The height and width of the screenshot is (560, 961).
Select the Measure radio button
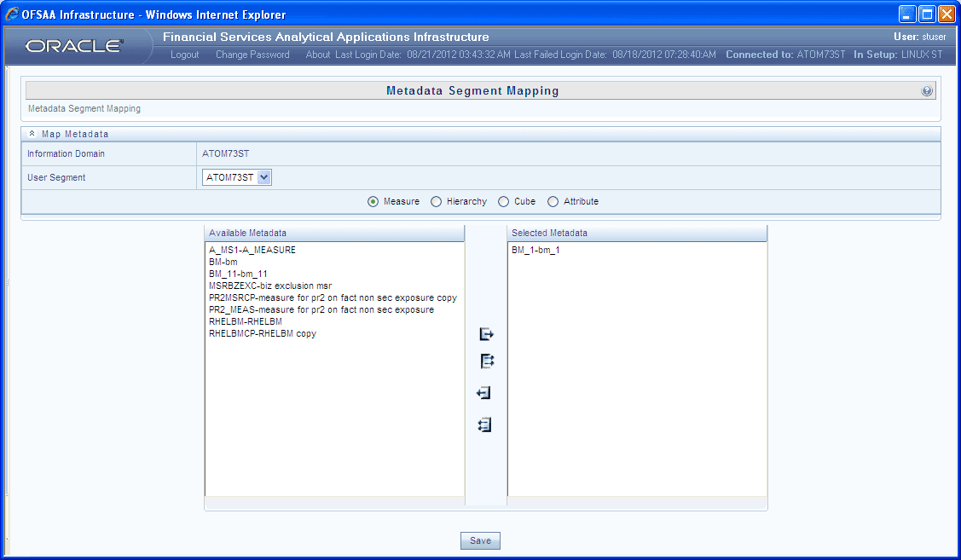coord(373,201)
